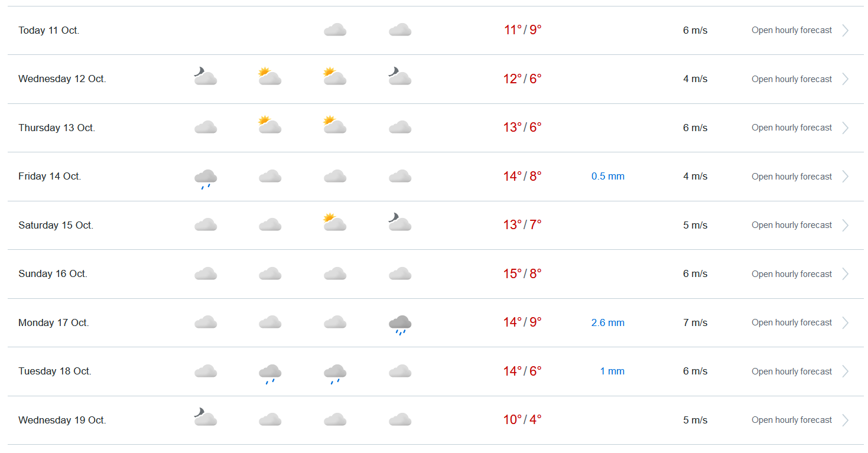
Task: Click Tuesday 18 Oct. first rain cloud icon
Action: pos(270,373)
